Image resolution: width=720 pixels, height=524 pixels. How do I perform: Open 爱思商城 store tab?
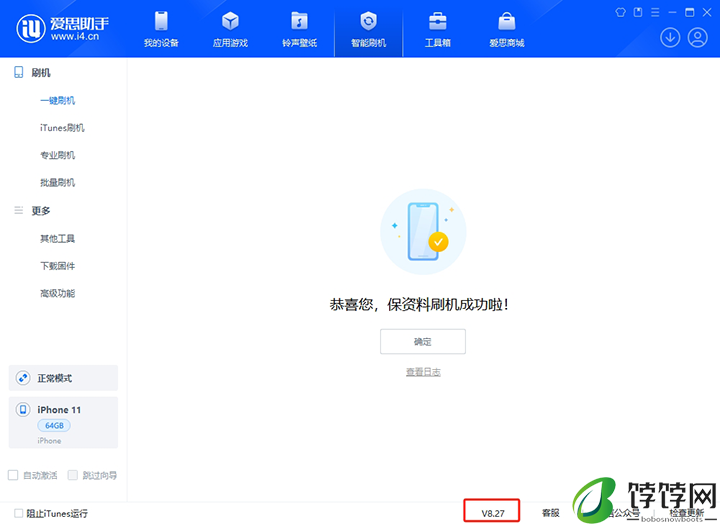click(506, 29)
